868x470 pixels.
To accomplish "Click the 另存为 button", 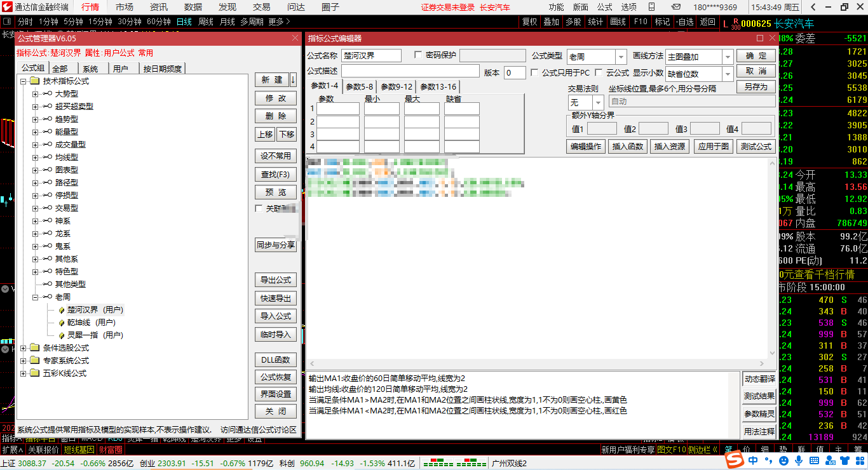I will (x=756, y=87).
